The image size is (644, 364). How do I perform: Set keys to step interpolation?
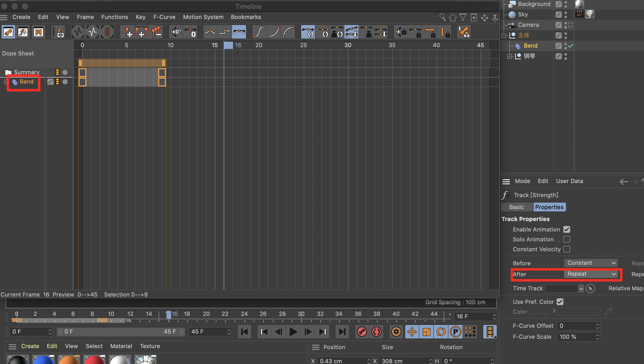click(224, 32)
